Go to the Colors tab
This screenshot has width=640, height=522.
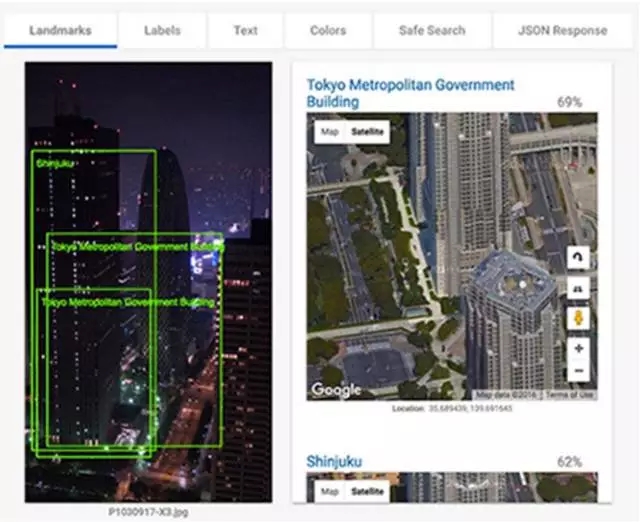tap(328, 30)
